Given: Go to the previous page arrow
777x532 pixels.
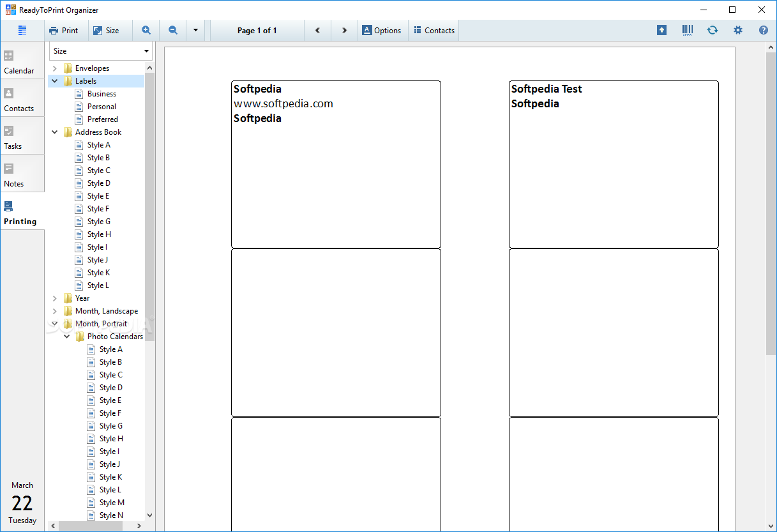Looking at the screenshot, I should click(317, 30).
